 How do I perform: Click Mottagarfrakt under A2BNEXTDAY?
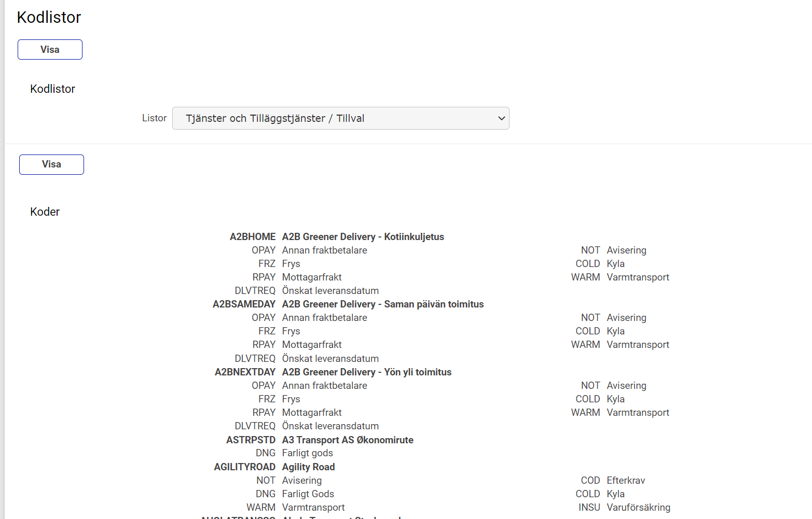(x=312, y=412)
